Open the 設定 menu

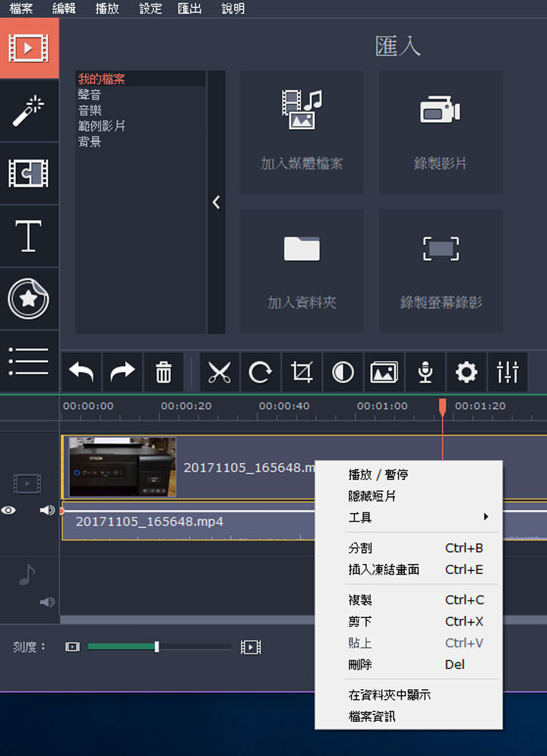click(150, 8)
